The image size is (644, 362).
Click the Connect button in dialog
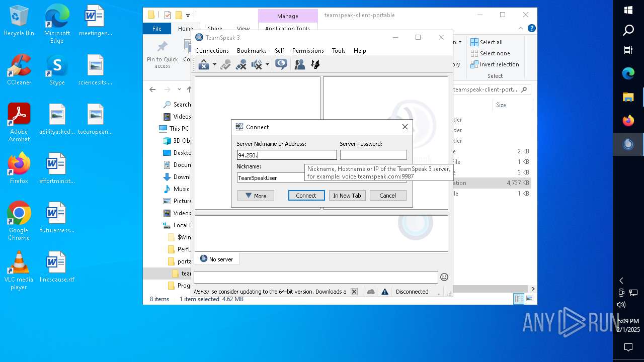click(306, 196)
